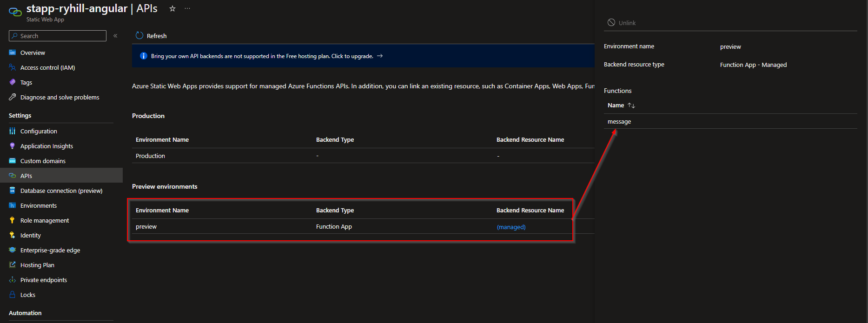Click the Role management key icon
The height and width of the screenshot is (323, 868).
coord(13,220)
